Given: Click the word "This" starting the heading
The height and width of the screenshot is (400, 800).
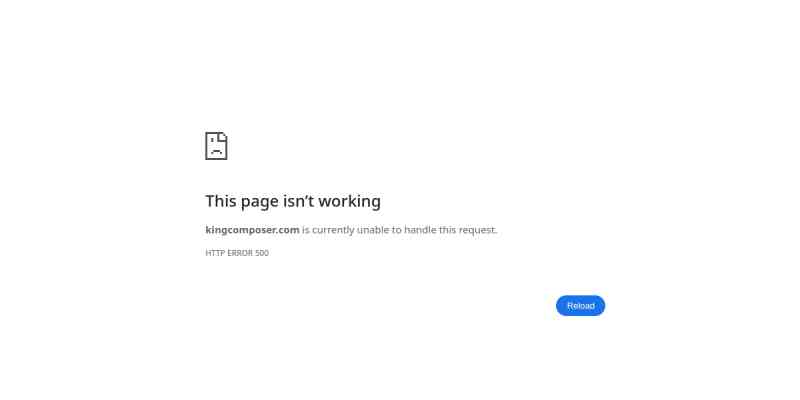Looking at the screenshot, I should click(221, 201).
